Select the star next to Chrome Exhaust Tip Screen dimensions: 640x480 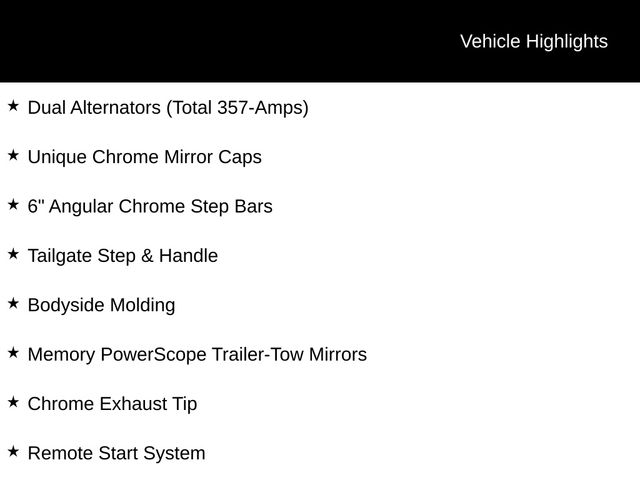pos(13,402)
